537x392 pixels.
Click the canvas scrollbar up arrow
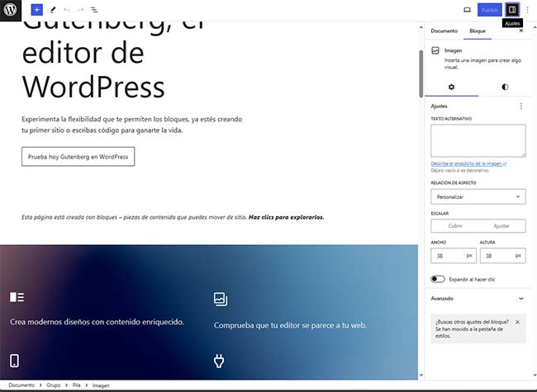(x=421, y=27)
